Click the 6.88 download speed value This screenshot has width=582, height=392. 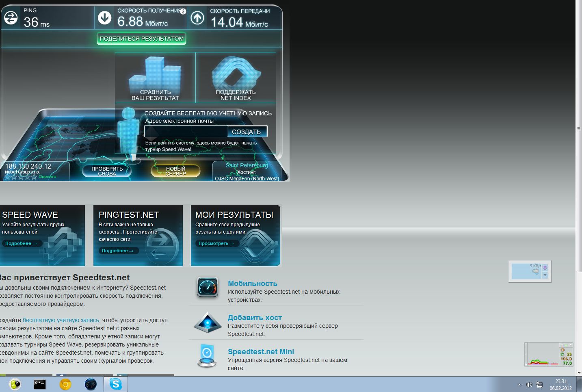click(130, 21)
